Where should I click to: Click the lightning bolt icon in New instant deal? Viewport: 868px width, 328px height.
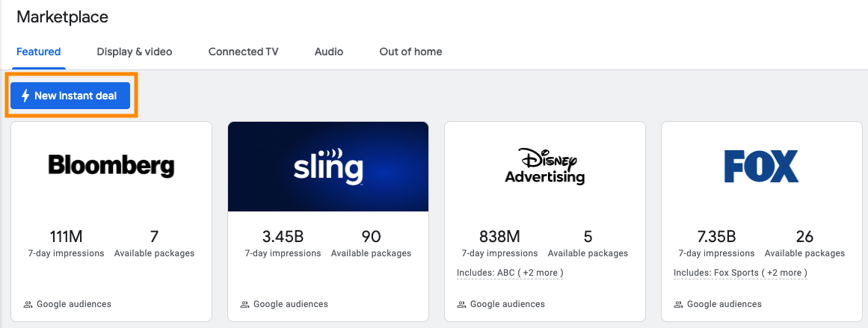(25, 96)
